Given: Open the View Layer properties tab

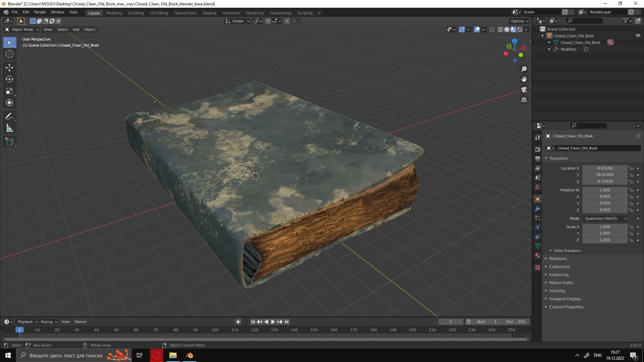Looking at the screenshot, I should point(538,168).
